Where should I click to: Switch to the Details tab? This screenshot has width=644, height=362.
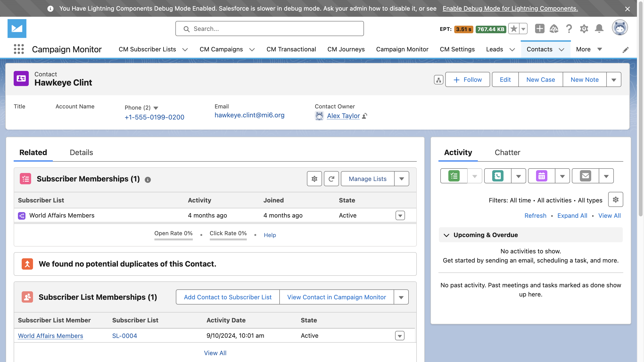tap(81, 152)
